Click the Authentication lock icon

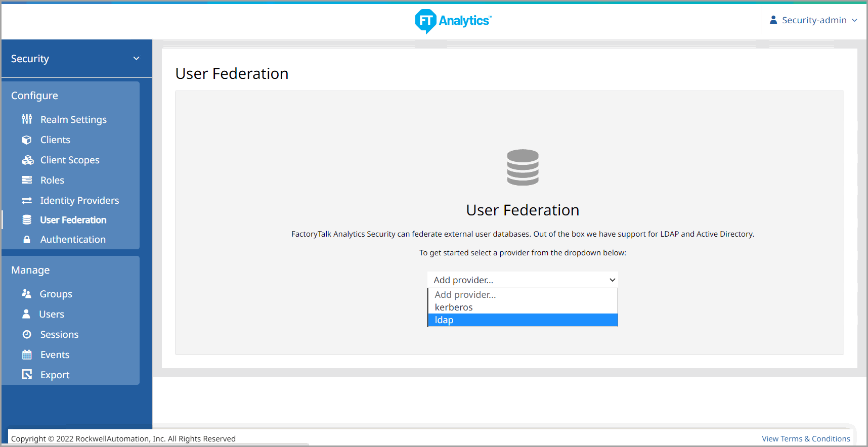(27, 240)
